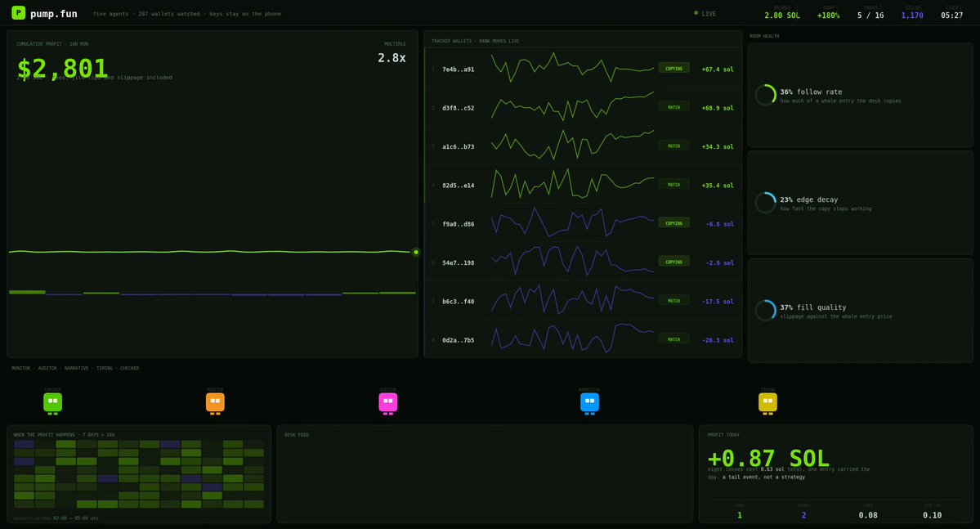Click the 0.08 value in Profit Today panel
980x529 pixels.
(x=868, y=515)
